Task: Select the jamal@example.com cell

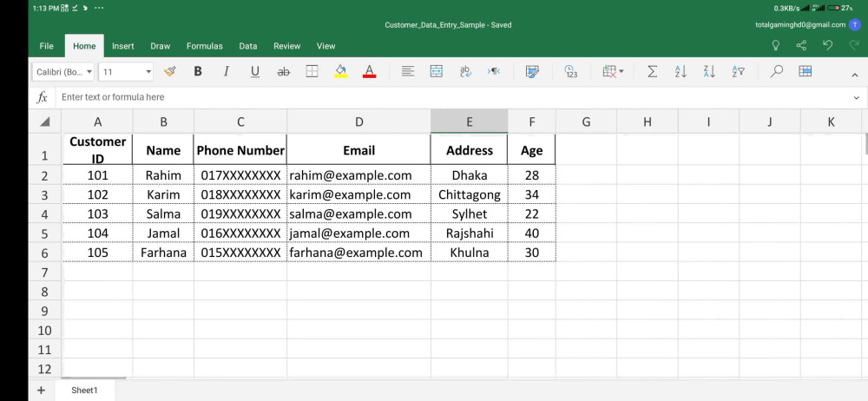Action: 358,233
